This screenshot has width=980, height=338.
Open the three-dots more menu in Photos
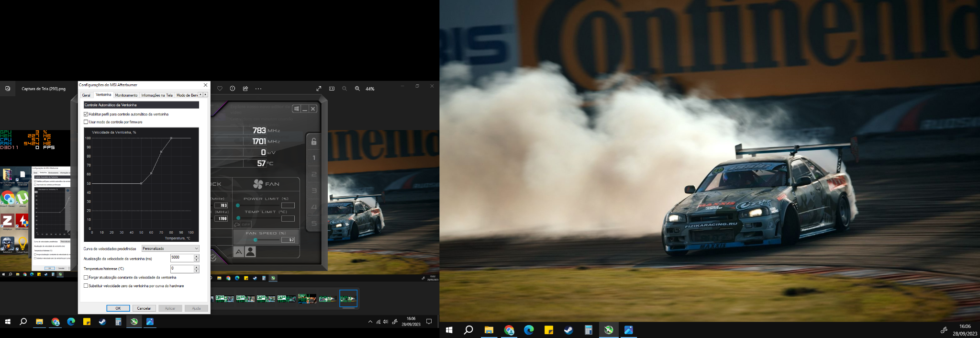pos(258,89)
